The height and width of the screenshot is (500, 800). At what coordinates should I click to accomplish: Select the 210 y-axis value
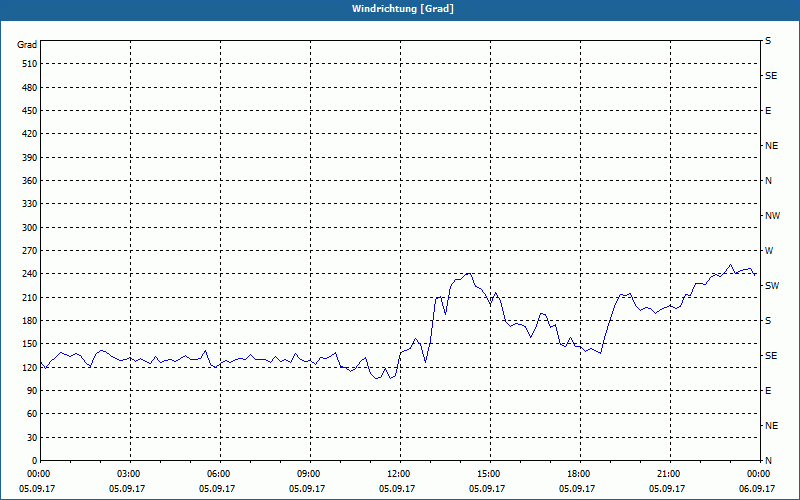[30, 297]
